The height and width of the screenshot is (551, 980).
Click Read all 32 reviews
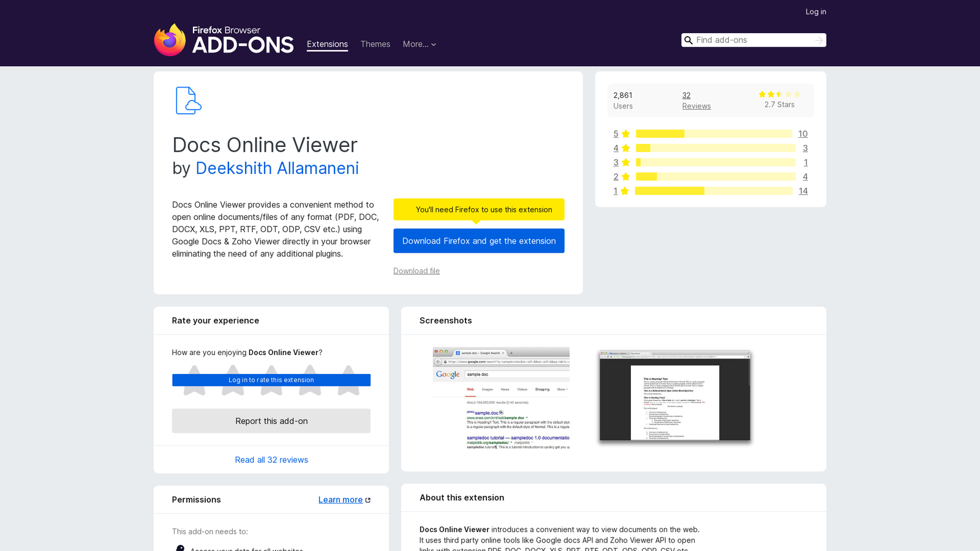[271, 460]
